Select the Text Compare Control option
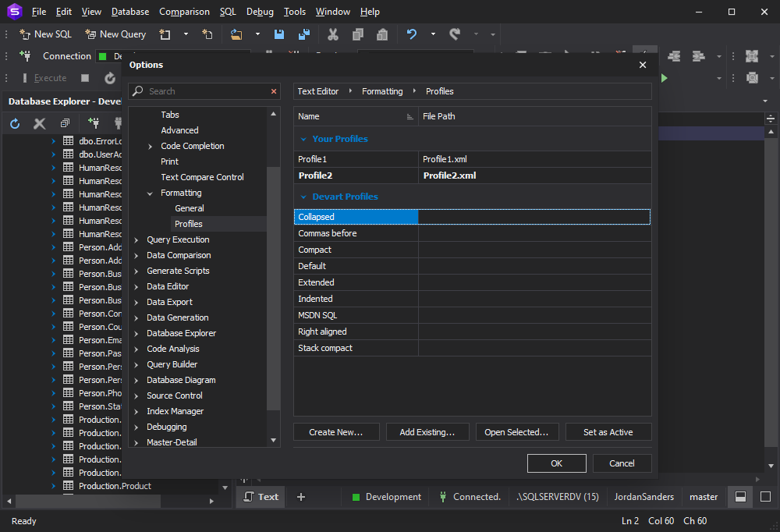This screenshot has width=780, height=532. click(x=202, y=177)
